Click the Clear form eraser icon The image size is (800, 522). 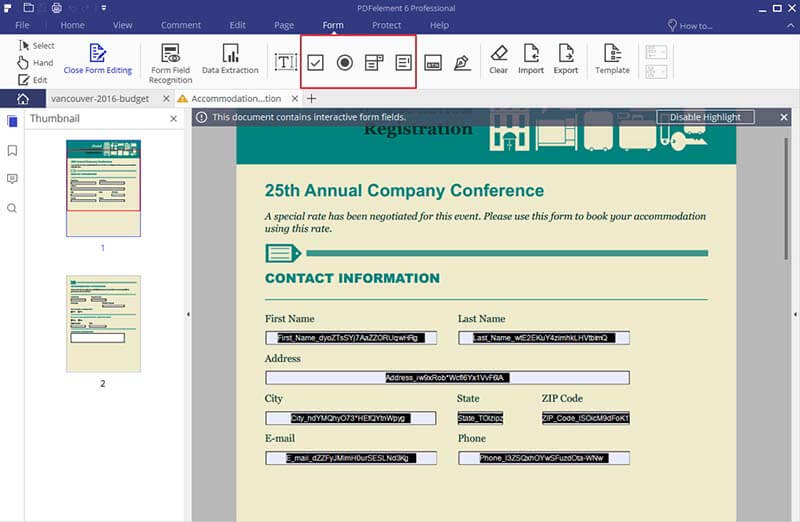[x=499, y=59]
